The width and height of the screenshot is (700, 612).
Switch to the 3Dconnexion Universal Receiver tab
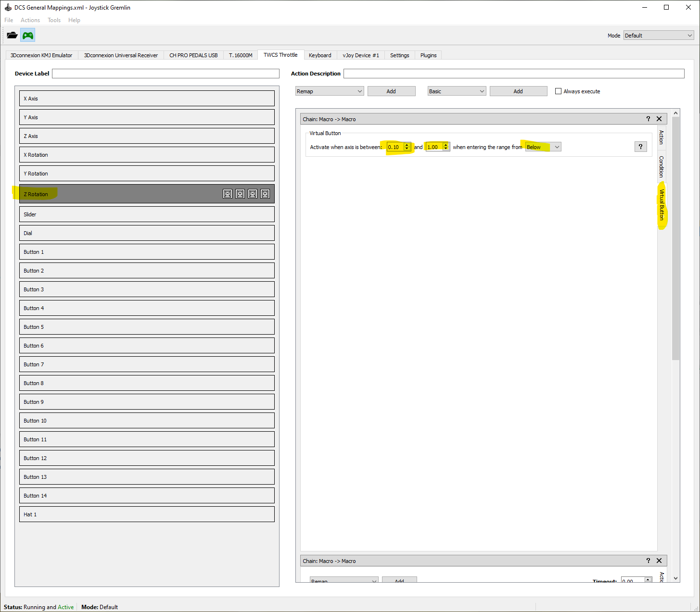tap(121, 55)
